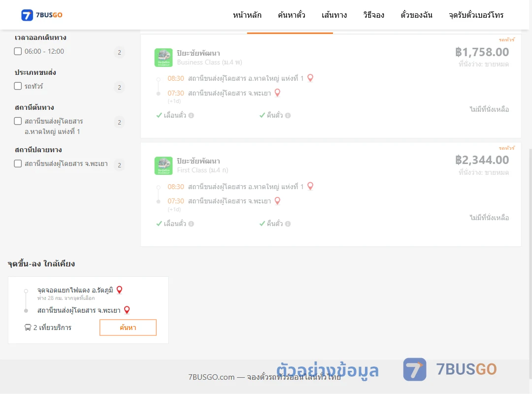Click the เลื่อนตั๋ว checkmark on Business Class trip
Screen dimensions: 532x394
159,115
